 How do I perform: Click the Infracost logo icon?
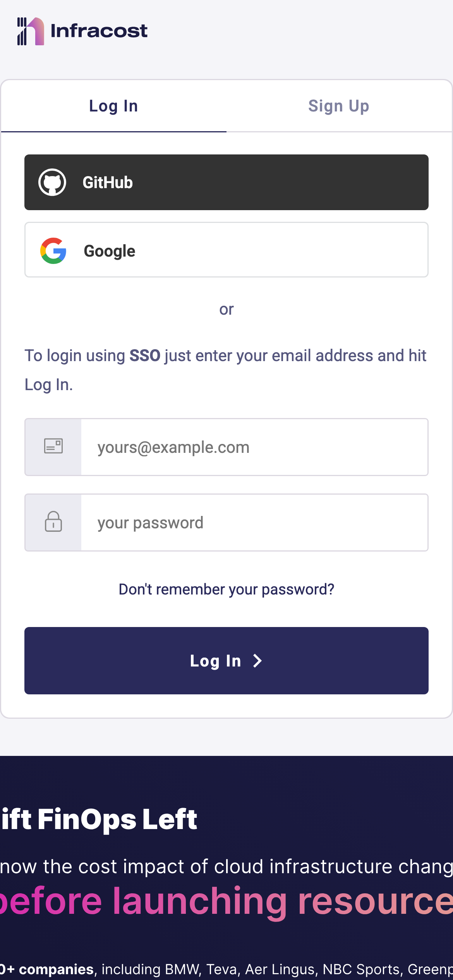(x=30, y=31)
